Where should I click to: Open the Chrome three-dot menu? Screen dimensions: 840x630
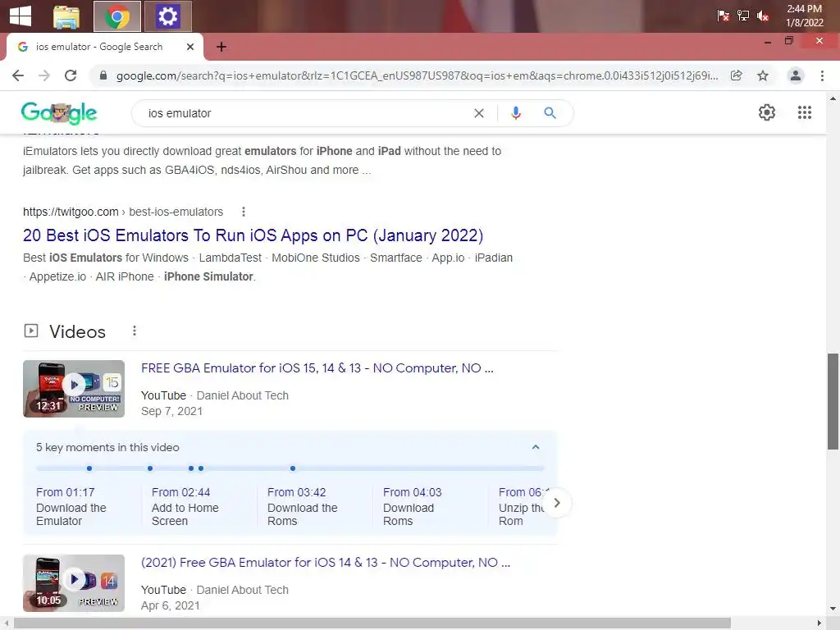click(822, 75)
